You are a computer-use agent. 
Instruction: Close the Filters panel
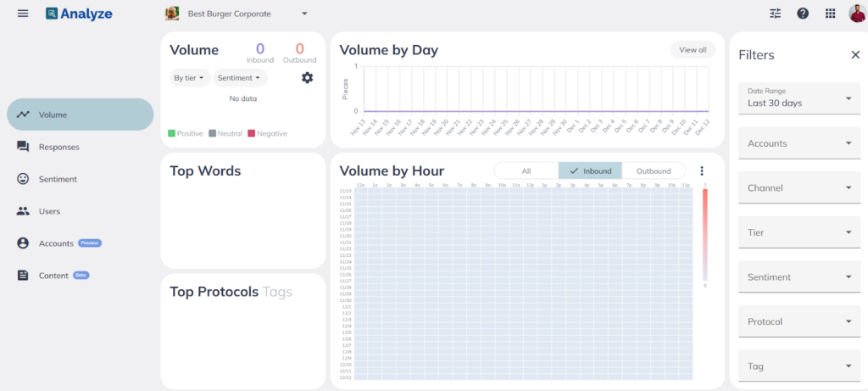click(855, 55)
